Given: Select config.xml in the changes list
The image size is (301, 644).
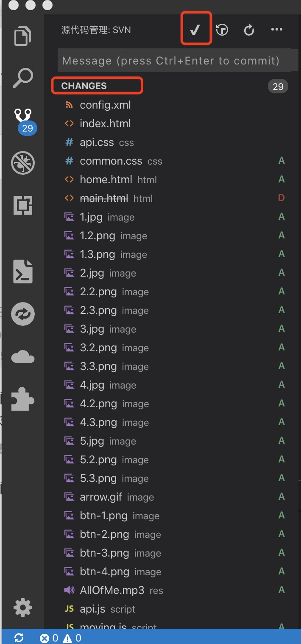Looking at the screenshot, I should [x=105, y=105].
